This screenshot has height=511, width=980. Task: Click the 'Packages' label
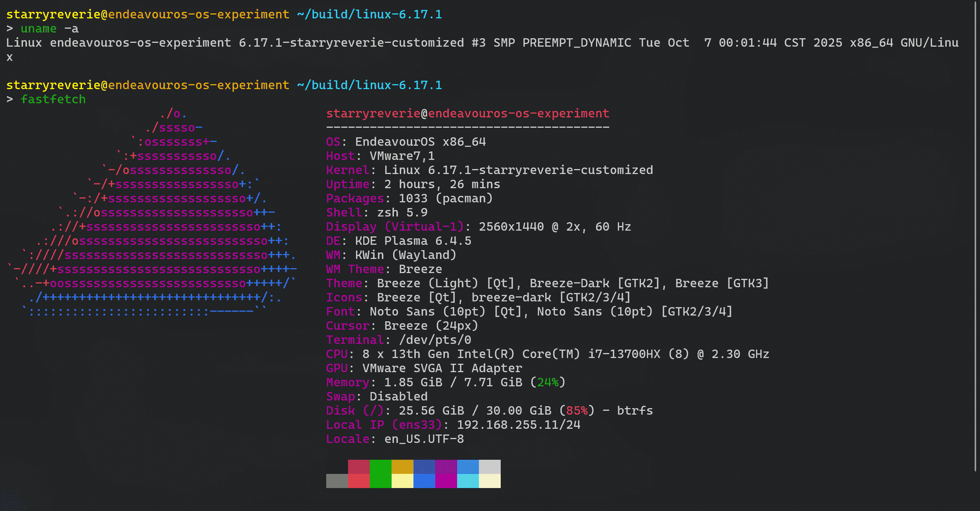click(355, 199)
